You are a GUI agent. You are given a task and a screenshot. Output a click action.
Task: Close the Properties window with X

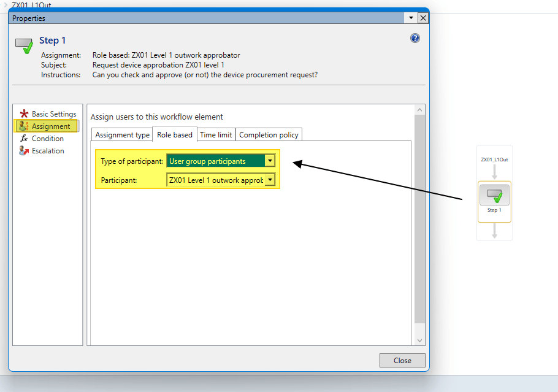pyautogui.click(x=422, y=18)
